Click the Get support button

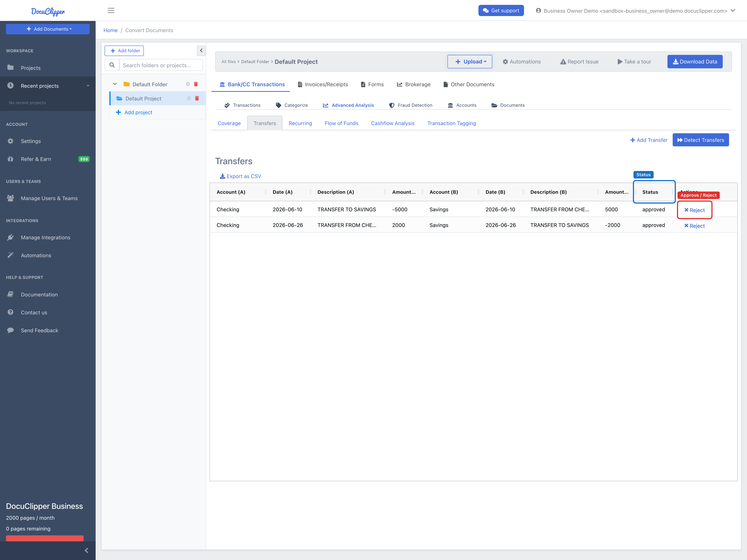tap(501, 10)
